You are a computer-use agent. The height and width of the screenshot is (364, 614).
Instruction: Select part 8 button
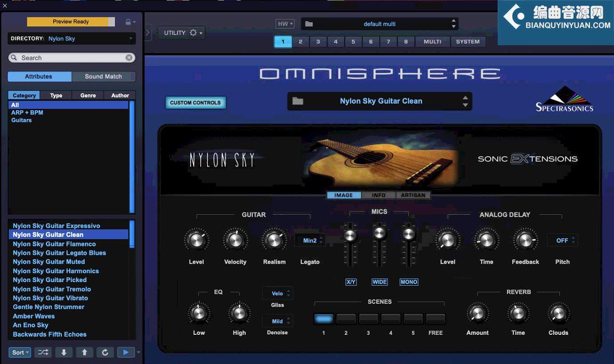406,41
